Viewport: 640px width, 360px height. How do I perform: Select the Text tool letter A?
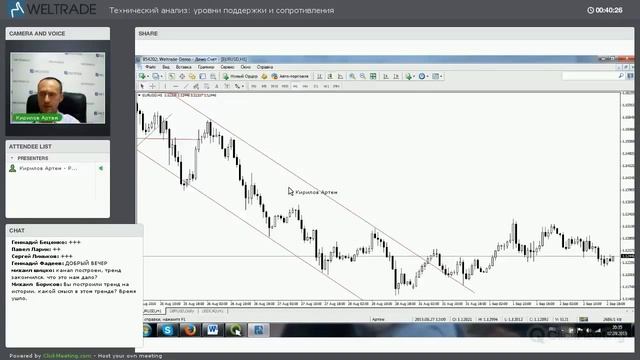tap(217, 86)
